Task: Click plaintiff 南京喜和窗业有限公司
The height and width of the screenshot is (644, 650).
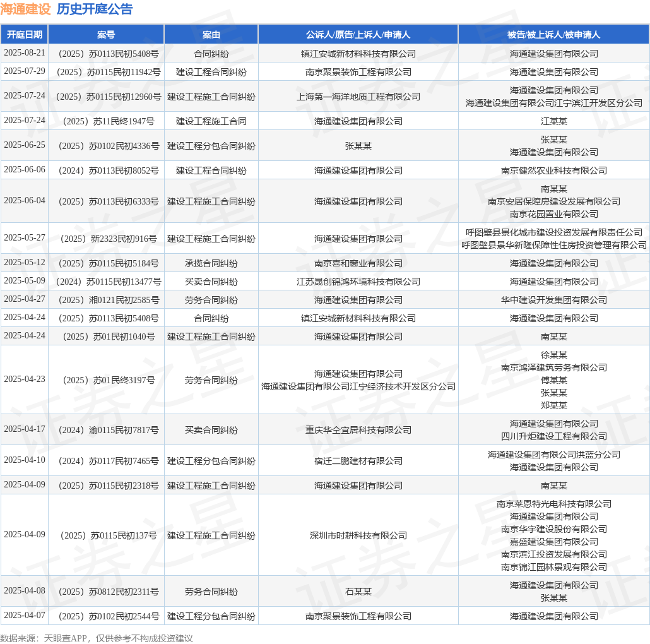Action: coord(358,264)
